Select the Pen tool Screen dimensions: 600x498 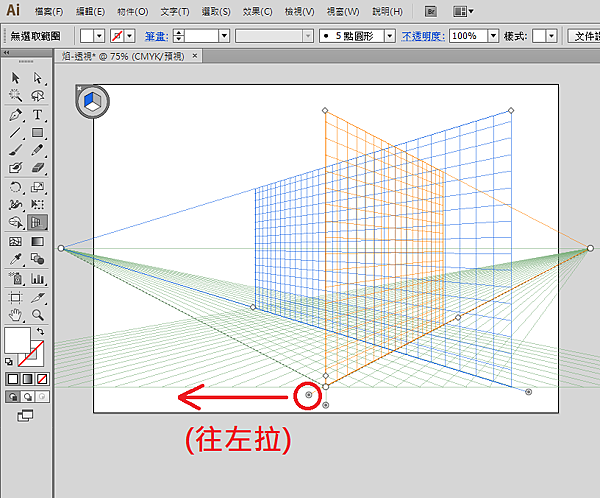(x=15, y=115)
